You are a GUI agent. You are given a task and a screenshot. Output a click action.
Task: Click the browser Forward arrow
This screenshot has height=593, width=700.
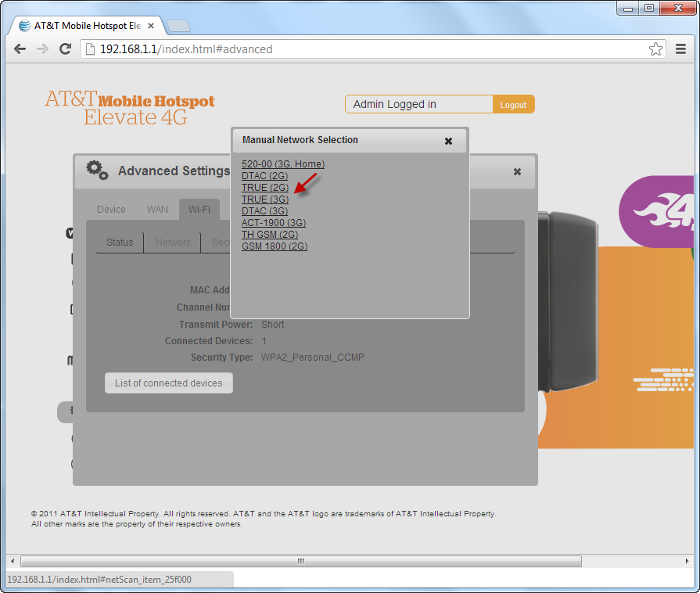pos(42,49)
